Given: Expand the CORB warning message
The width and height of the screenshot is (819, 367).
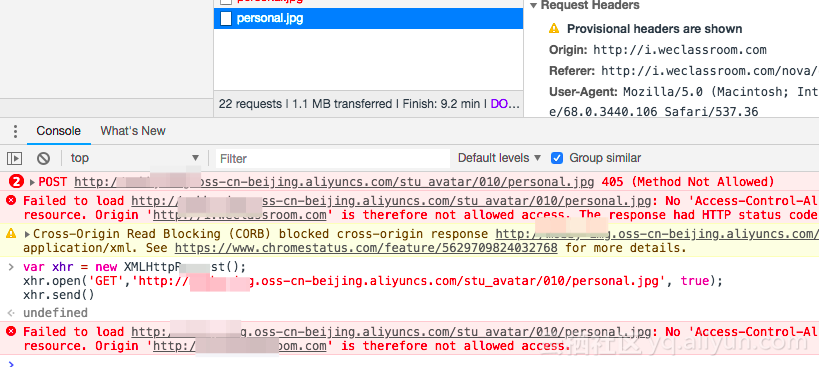Looking at the screenshot, I should [27, 234].
